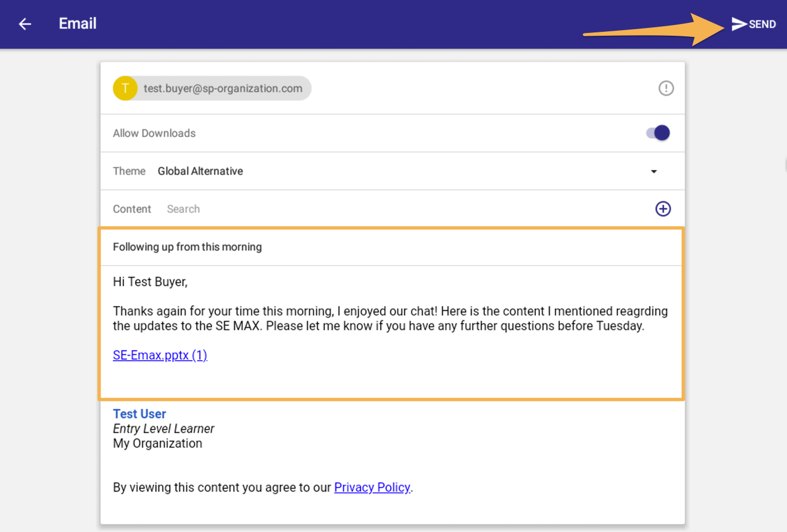Click the Test User signature name
787x532 pixels.
coord(139,414)
